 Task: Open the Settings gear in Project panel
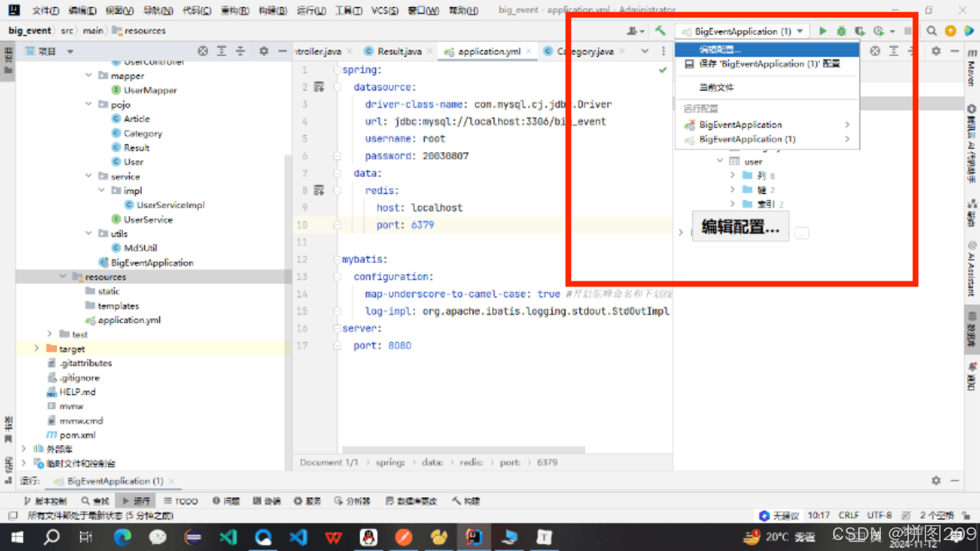click(x=263, y=51)
